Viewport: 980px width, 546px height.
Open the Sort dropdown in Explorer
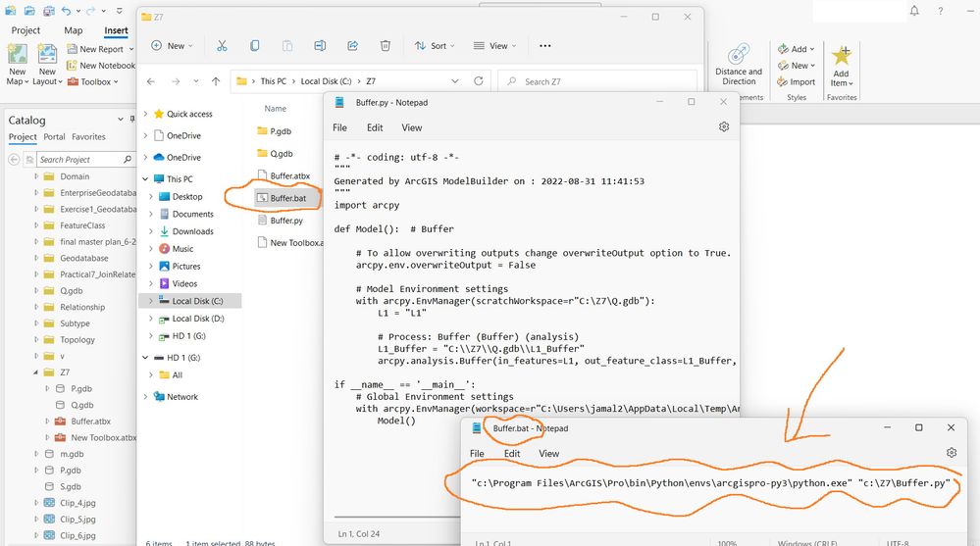coord(435,46)
